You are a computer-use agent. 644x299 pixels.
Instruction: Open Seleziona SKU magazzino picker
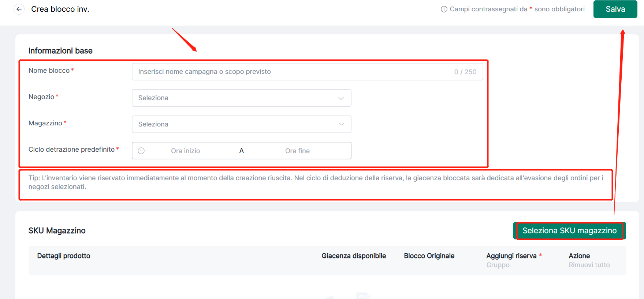(x=569, y=231)
